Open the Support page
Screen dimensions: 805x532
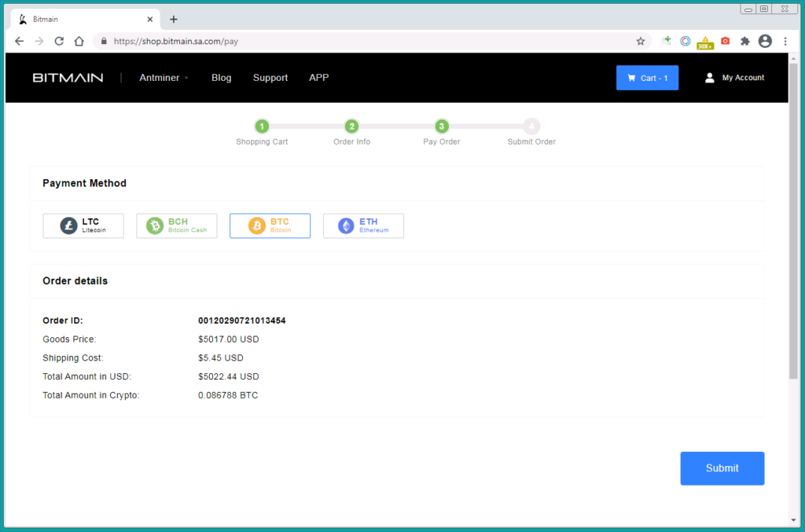click(270, 78)
